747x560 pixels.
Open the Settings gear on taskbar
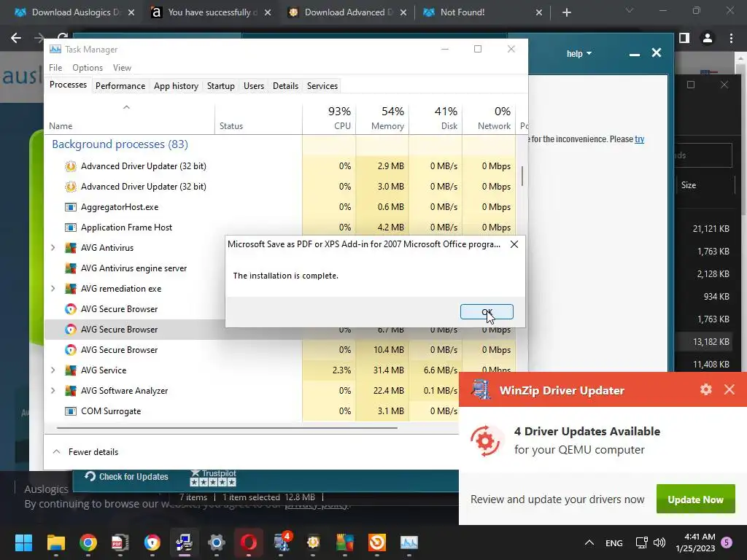click(x=216, y=542)
